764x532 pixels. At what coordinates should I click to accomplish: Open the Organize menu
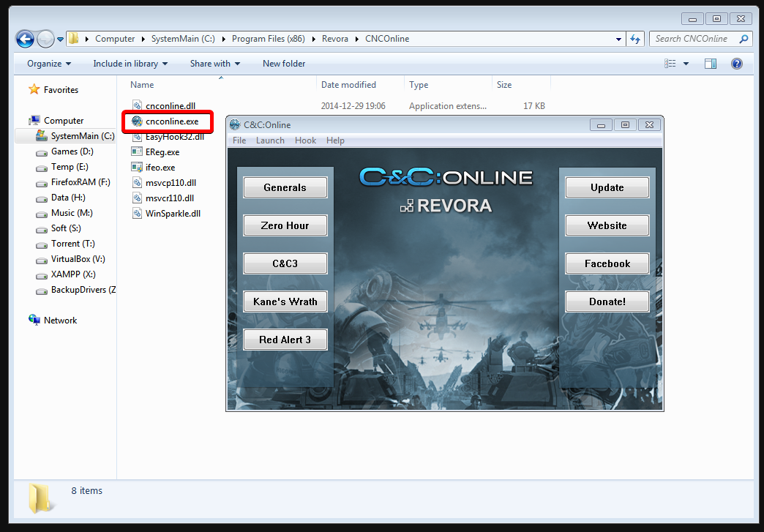[x=49, y=64]
